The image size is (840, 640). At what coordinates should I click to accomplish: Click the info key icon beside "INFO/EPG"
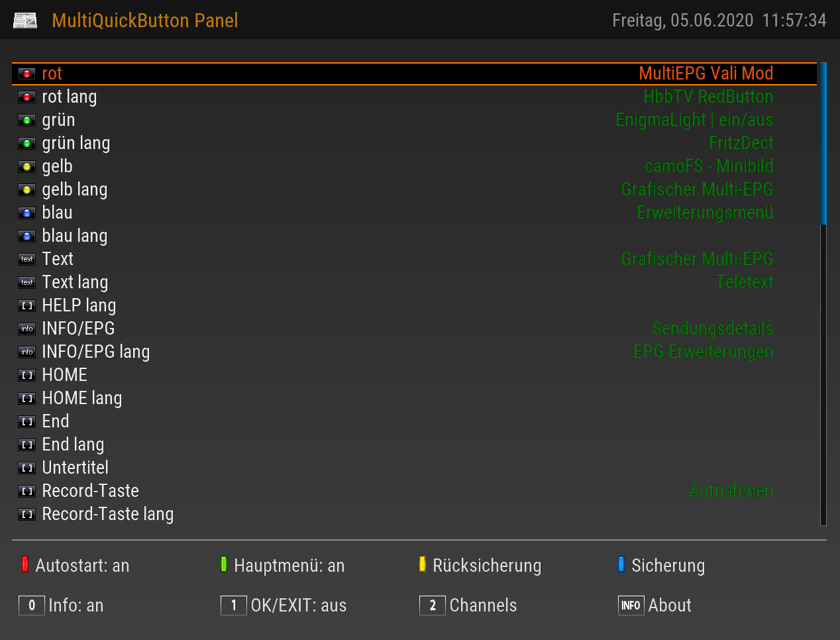[x=26, y=329]
